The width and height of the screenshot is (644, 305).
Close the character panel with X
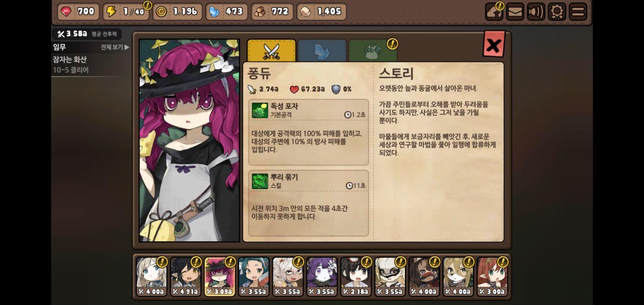494,45
